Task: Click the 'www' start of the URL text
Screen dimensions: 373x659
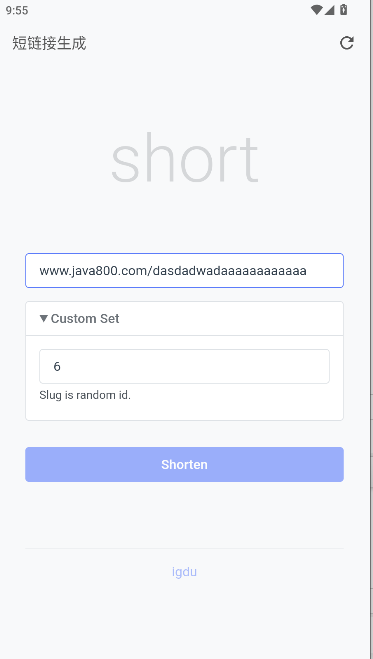Action: tap(48, 271)
